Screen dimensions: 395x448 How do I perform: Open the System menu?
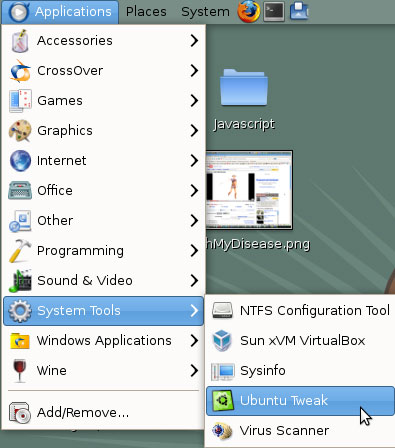[x=205, y=12]
